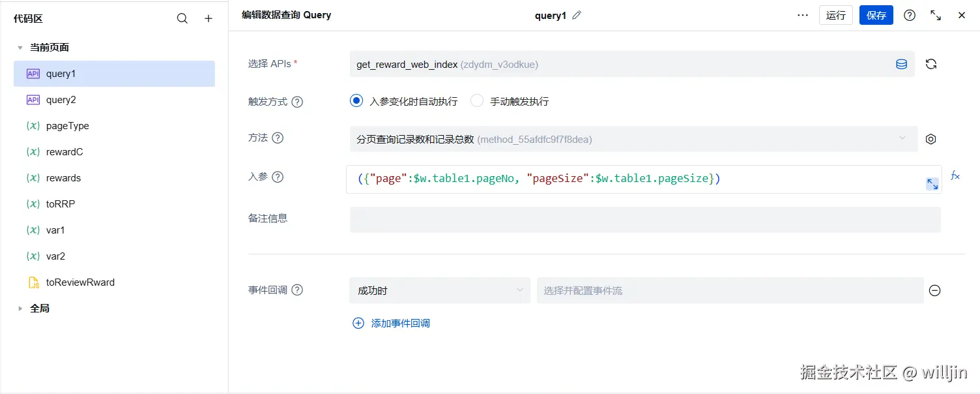Click the refresh icon beside the APIs field
Image resolution: width=980 pixels, height=394 pixels.
tap(931, 64)
